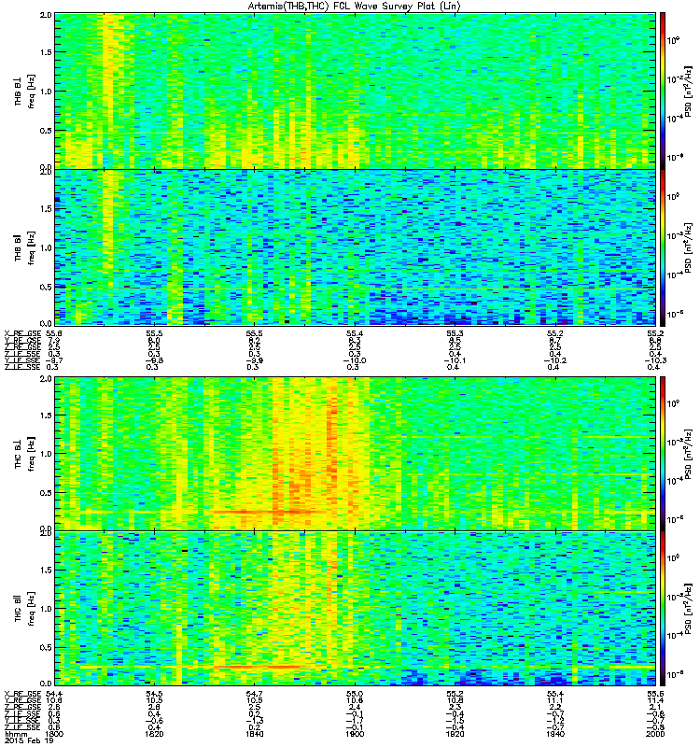Click the THC X_RE_GSE value 54.7
The height and width of the screenshot is (747, 700).
[x=254, y=694]
